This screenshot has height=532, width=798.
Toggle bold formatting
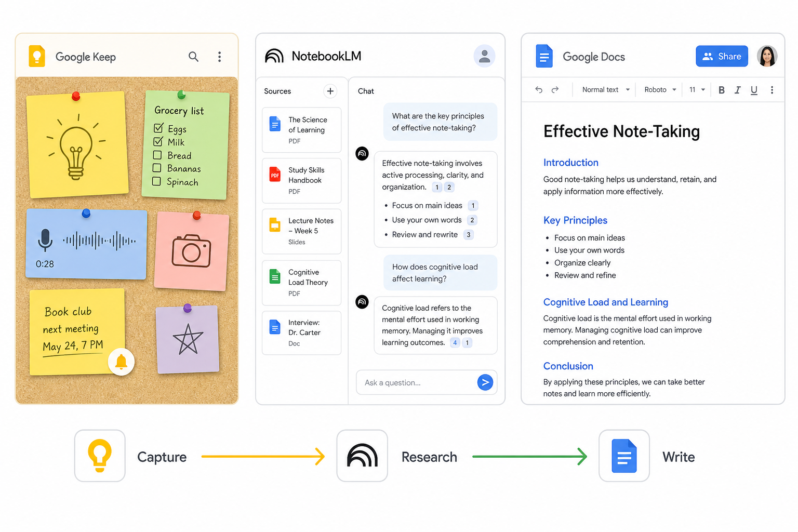click(721, 90)
